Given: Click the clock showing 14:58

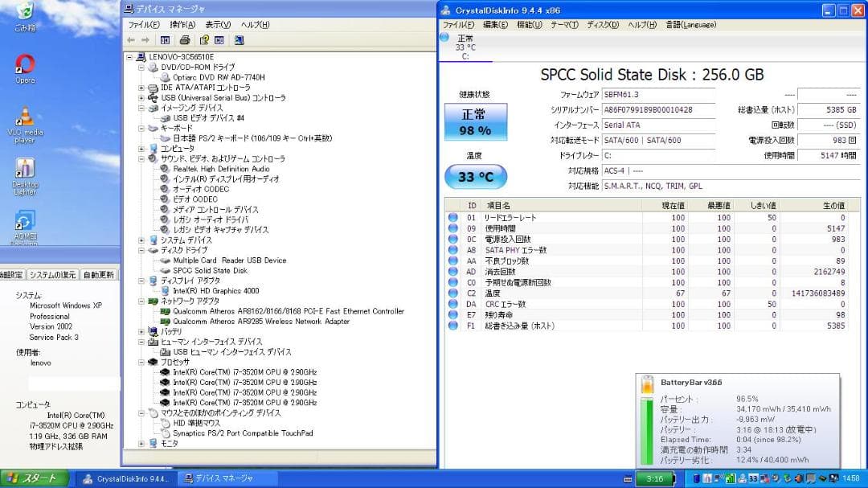Looking at the screenshot, I should pos(850,478).
